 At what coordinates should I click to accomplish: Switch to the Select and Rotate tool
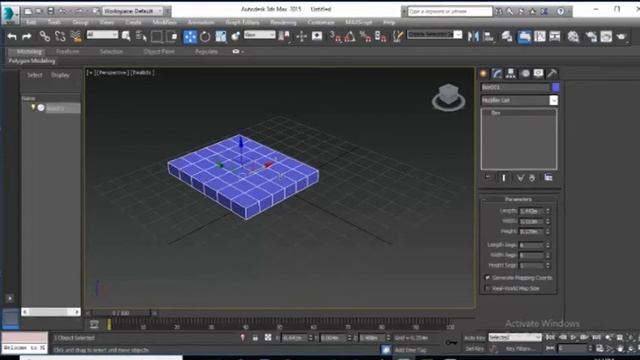coord(205,37)
